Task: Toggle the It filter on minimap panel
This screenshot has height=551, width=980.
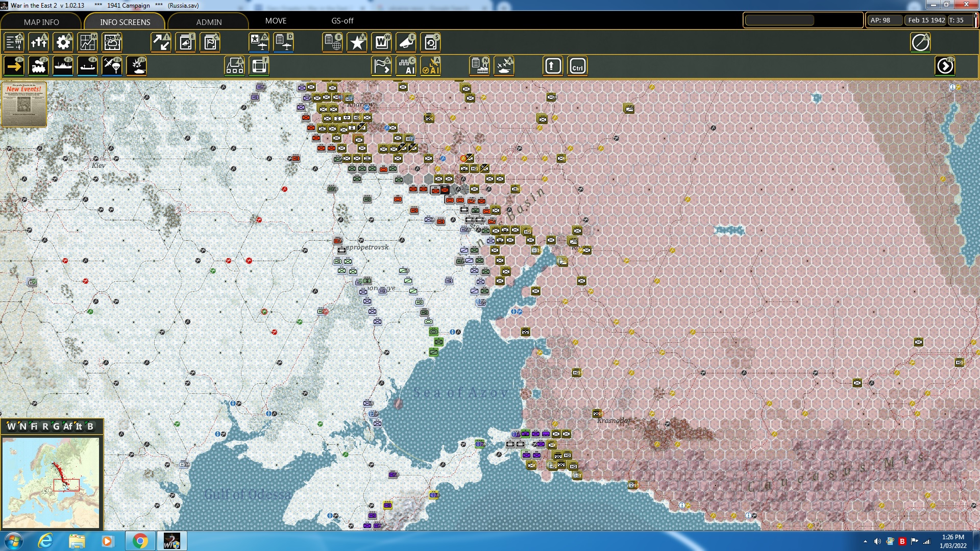Action: (x=79, y=427)
